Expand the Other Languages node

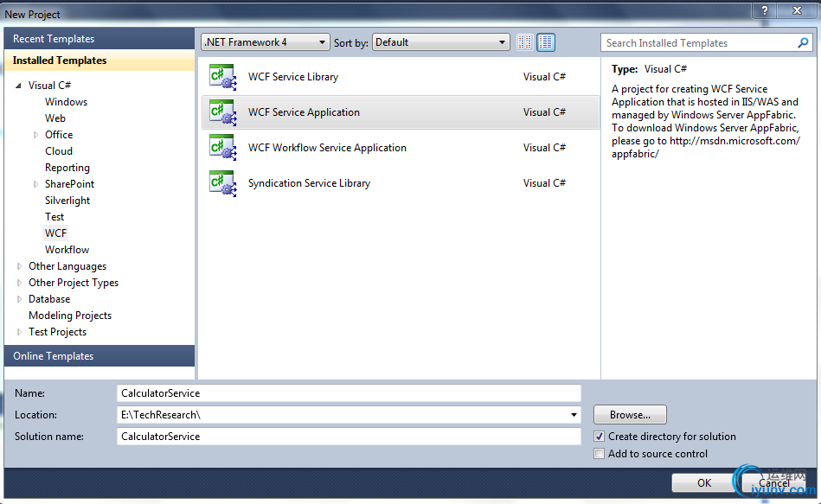pyautogui.click(x=19, y=266)
